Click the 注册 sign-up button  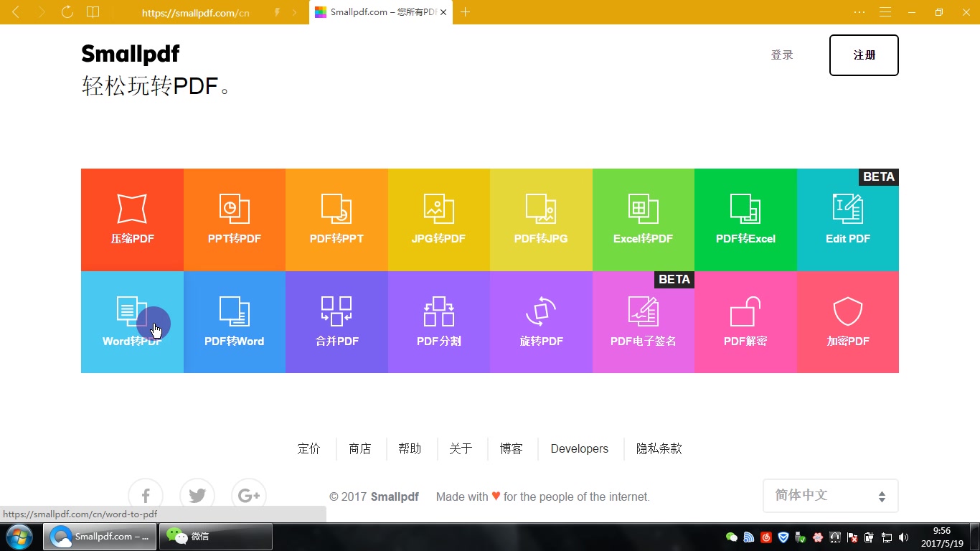(x=864, y=55)
